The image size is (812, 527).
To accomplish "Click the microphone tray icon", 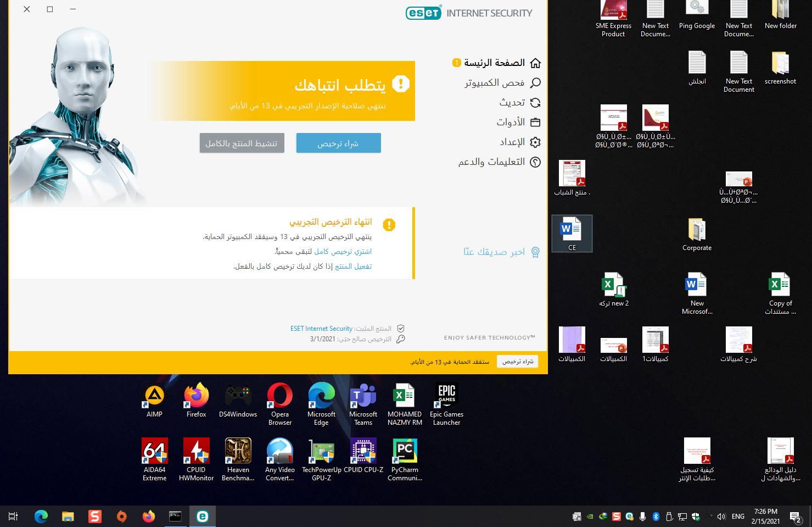I will click(x=642, y=517).
